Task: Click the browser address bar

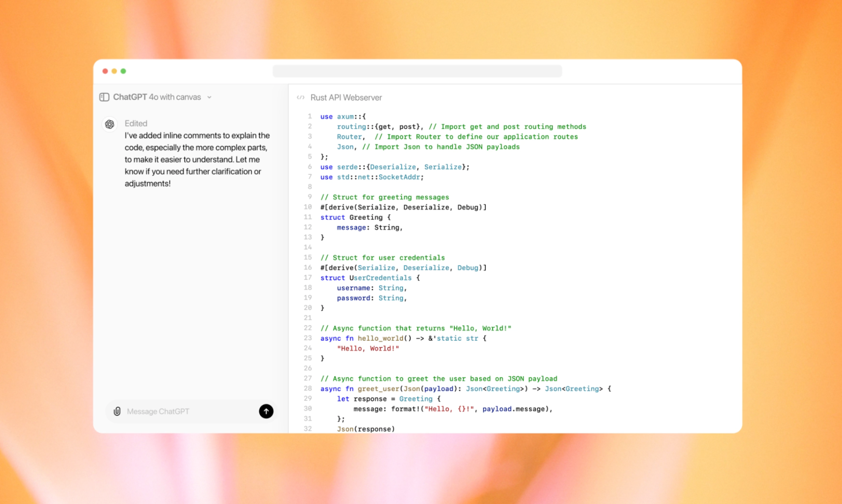Action: (417, 71)
